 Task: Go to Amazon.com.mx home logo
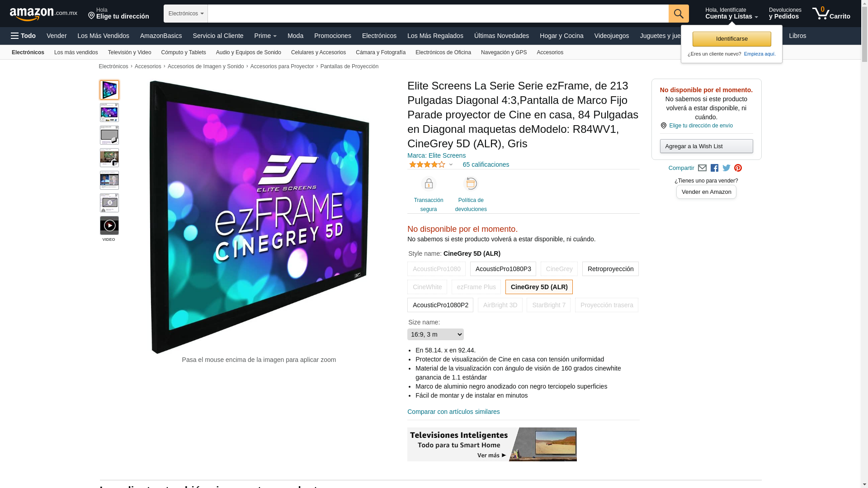(x=43, y=14)
